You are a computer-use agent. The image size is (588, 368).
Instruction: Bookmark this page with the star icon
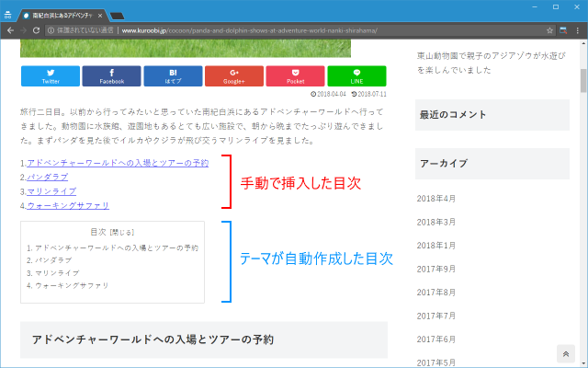point(548,30)
